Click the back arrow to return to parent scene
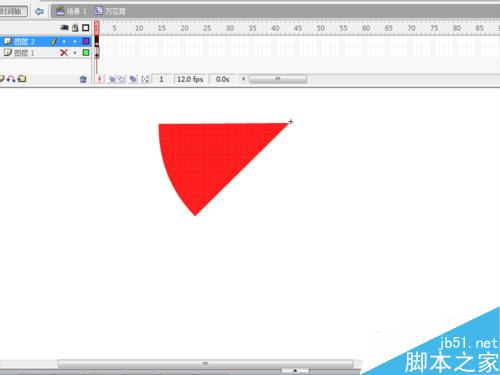 point(39,12)
